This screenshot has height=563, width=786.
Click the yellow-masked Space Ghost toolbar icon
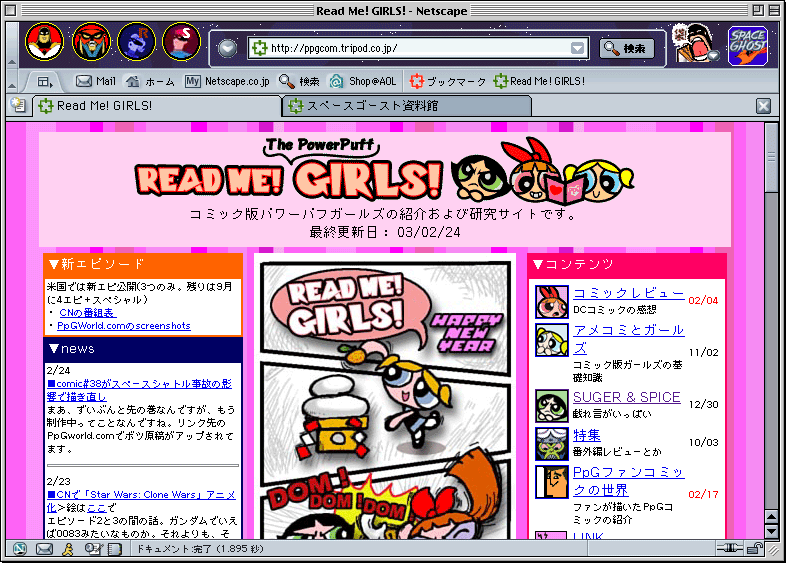[45, 42]
